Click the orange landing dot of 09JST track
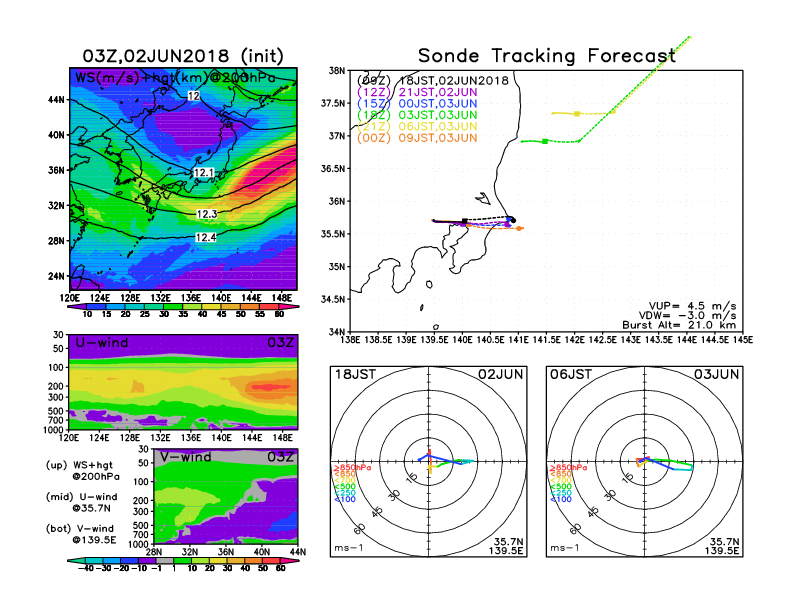 coord(519,229)
